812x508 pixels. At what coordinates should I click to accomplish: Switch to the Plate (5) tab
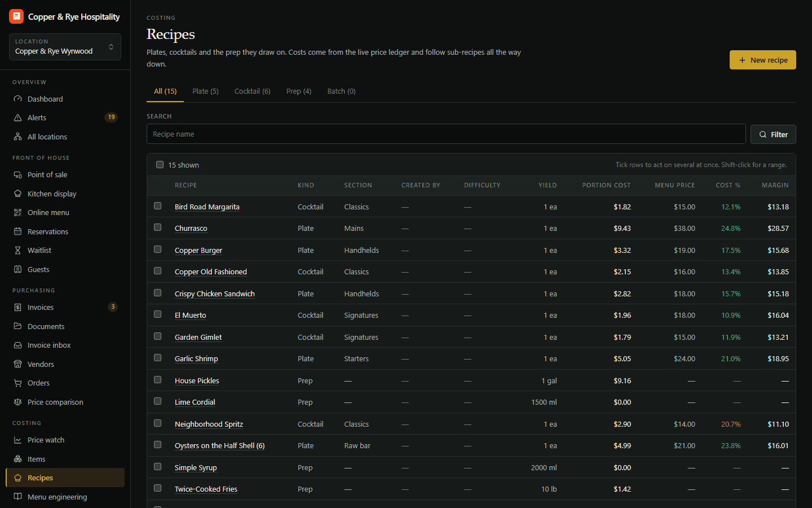pos(205,91)
